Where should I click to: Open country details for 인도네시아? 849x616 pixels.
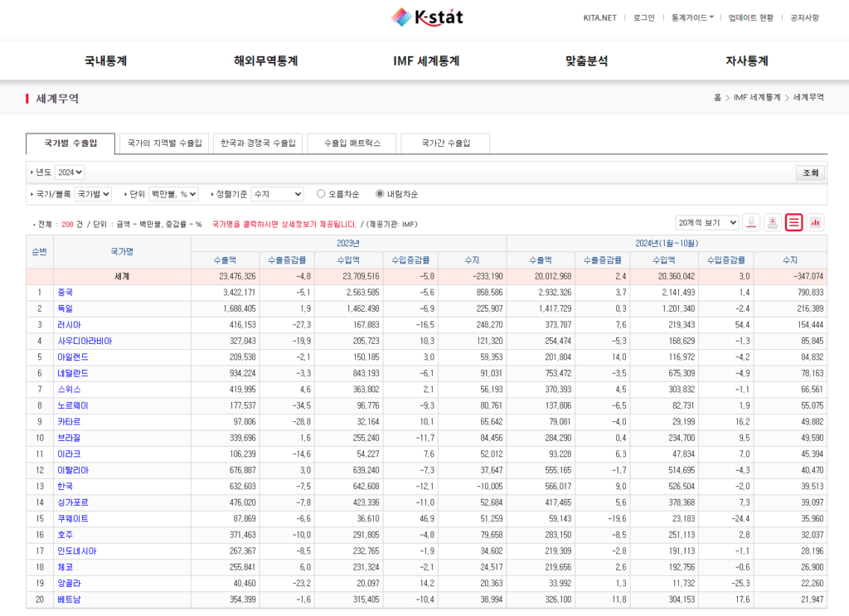point(77,551)
